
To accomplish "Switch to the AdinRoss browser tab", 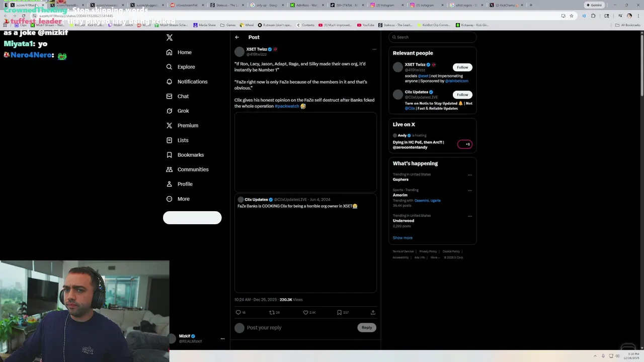I will click(305, 5).
